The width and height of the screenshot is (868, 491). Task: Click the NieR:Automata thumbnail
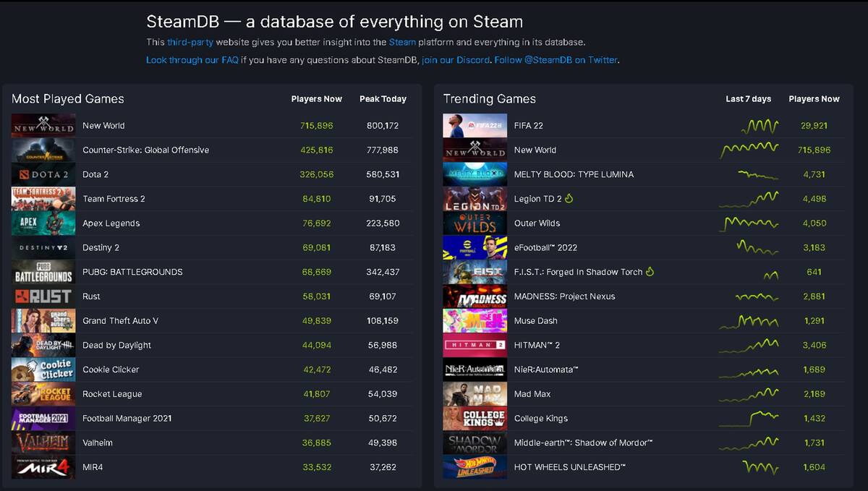point(475,370)
